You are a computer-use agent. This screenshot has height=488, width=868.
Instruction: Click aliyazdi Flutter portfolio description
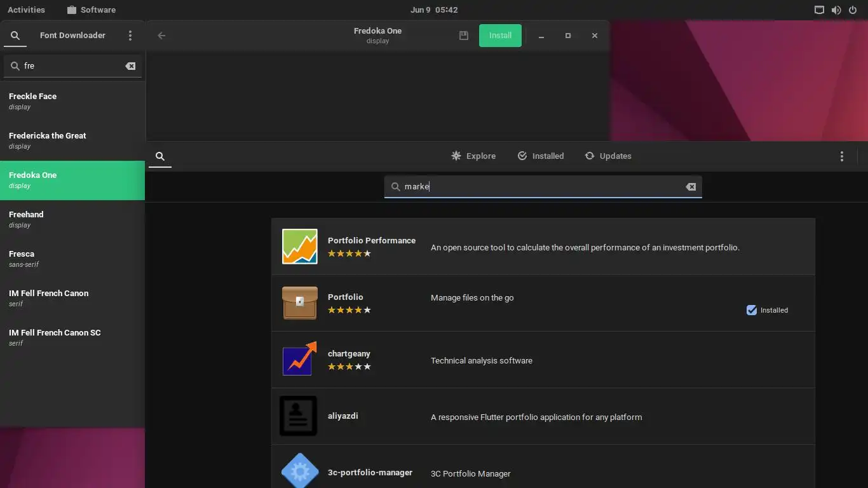tap(536, 417)
